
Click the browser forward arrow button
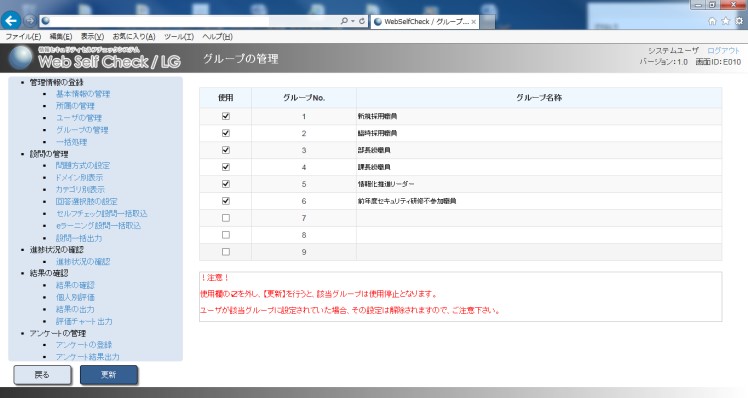click(x=30, y=21)
